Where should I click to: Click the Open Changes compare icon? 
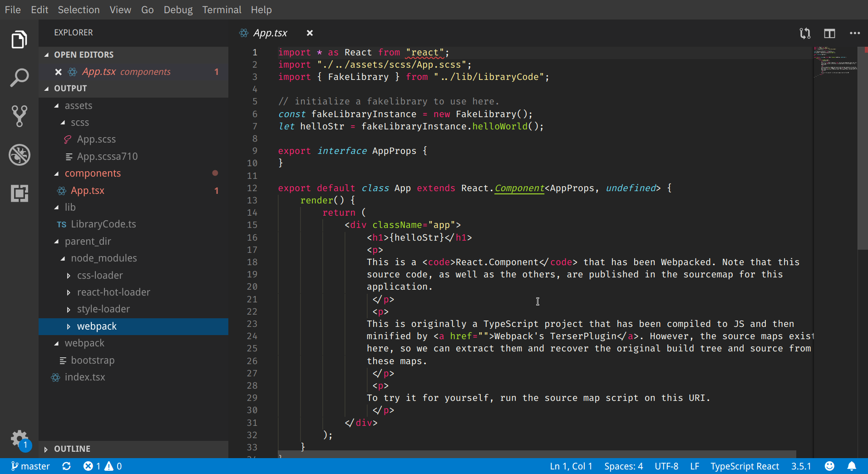tap(805, 33)
